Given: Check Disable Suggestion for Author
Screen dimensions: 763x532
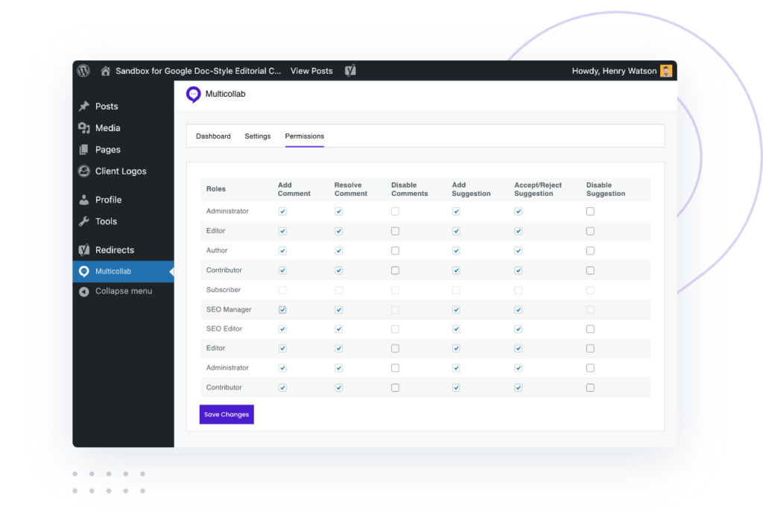Looking at the screenshot, I should click(590, 250).
